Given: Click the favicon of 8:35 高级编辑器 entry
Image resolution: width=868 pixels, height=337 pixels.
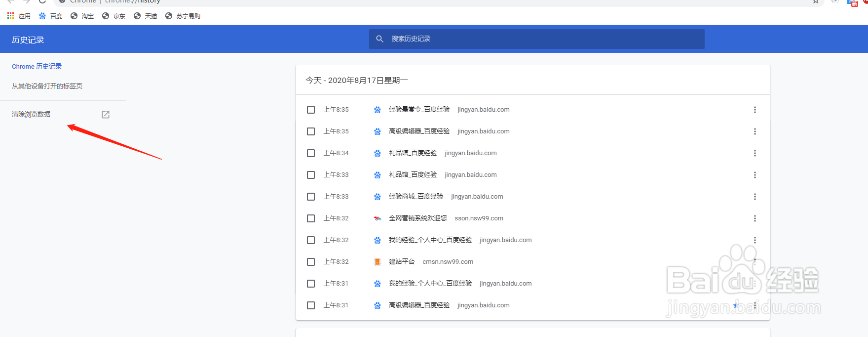Looking at the screenshot, I should [377, 131].
